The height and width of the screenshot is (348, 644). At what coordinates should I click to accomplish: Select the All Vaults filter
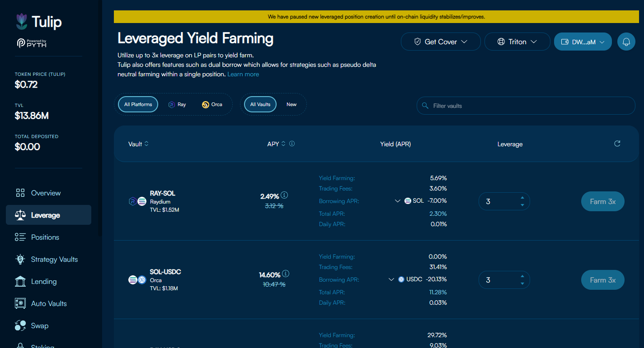pos(260,104)
